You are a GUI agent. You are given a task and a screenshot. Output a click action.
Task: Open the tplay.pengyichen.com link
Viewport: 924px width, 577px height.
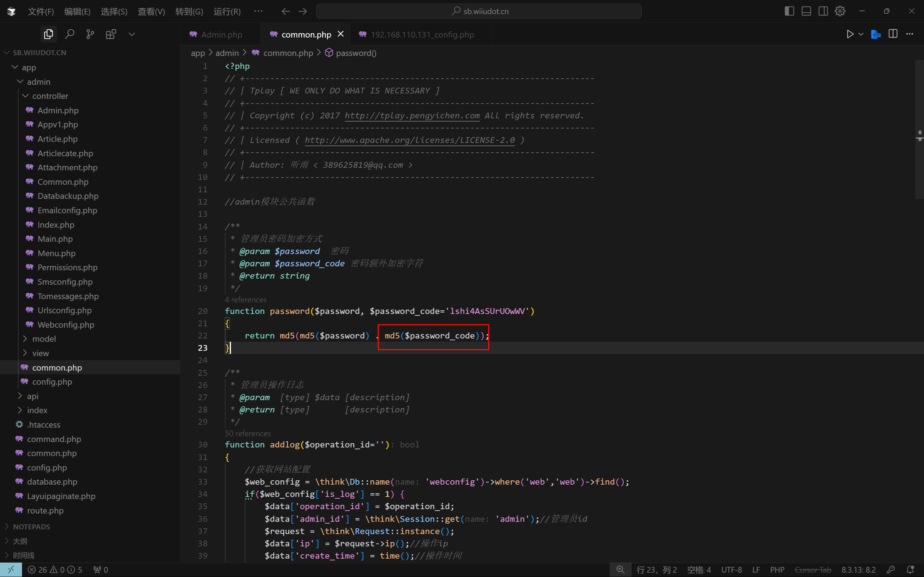pos(412,115)
